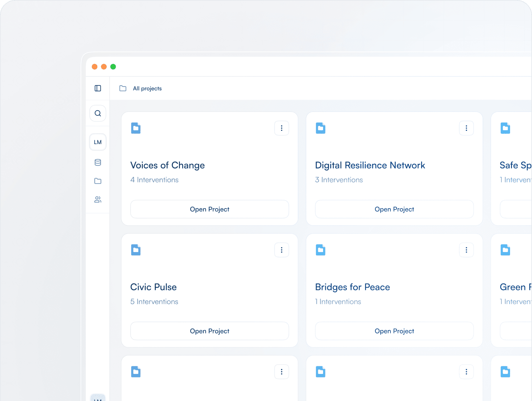Toggle the sidebar panel icon

98,88
